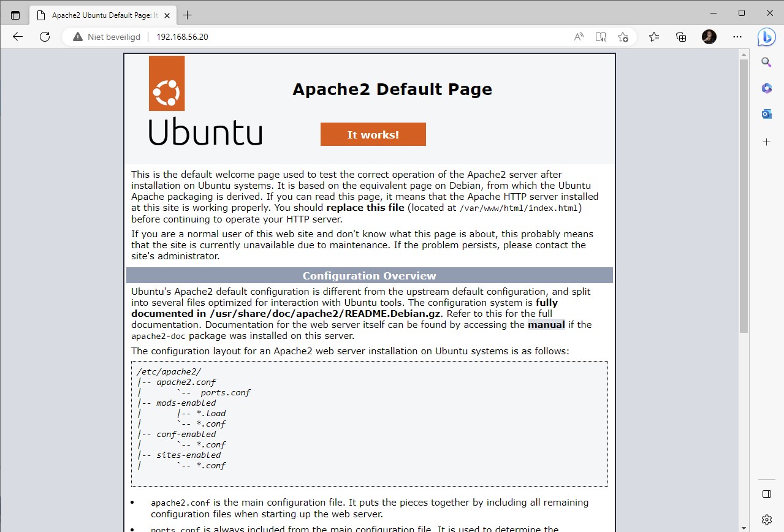Screen dimensions: 784x532
Task: Open the Collections panel
Action: pyautogui.click(x=681, y=37)
